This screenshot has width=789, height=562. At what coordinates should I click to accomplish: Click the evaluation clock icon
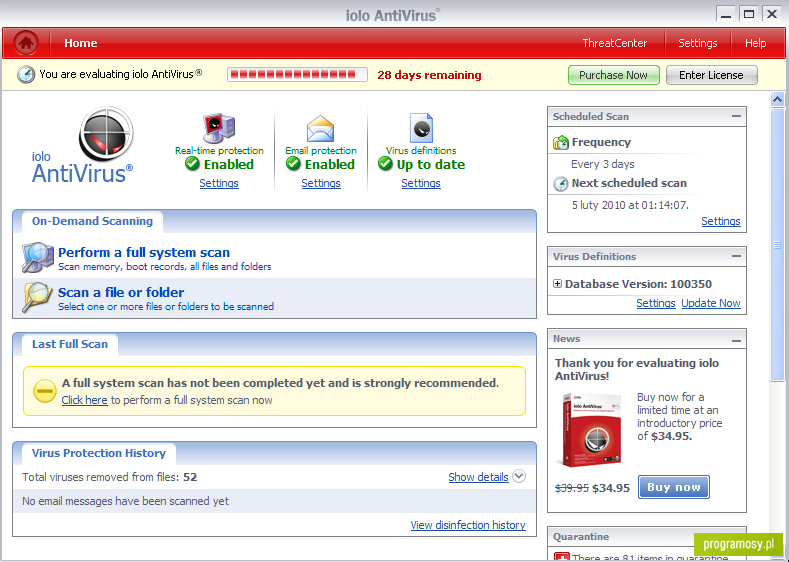point(26,74)
